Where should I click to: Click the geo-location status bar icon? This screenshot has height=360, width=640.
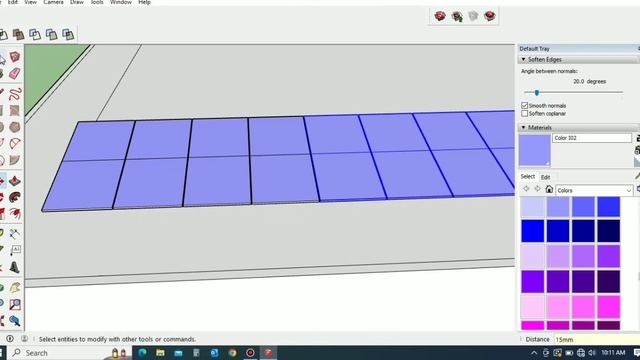coord(10,338)
